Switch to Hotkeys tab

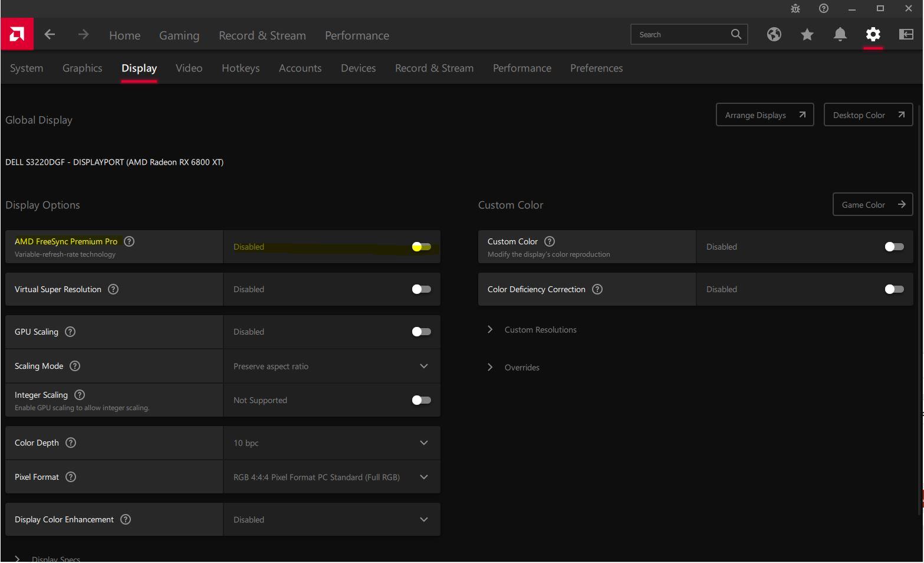coord(241,68)
